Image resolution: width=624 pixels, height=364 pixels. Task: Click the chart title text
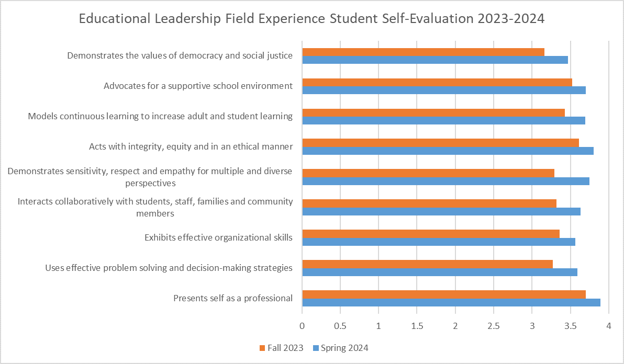click(x=311, y=19)
